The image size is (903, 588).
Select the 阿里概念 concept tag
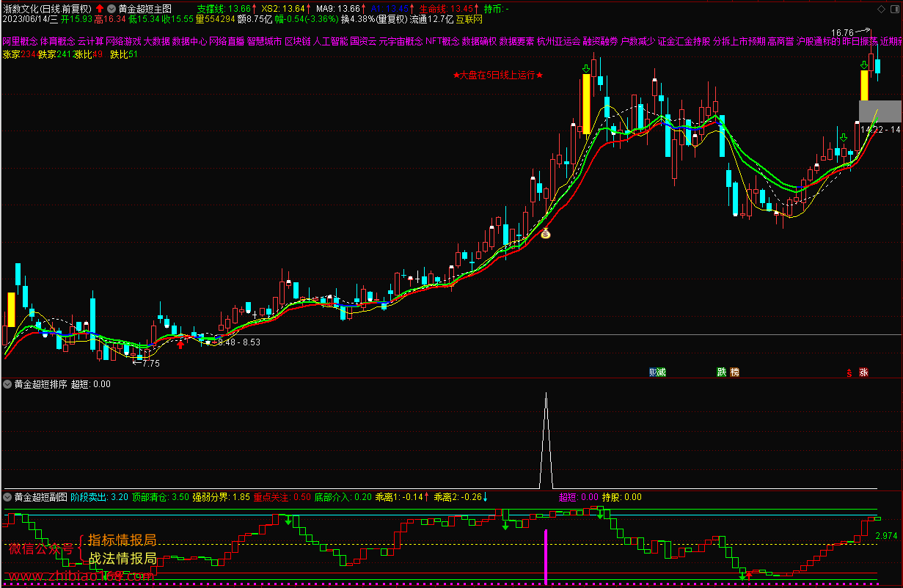point(20,41)
